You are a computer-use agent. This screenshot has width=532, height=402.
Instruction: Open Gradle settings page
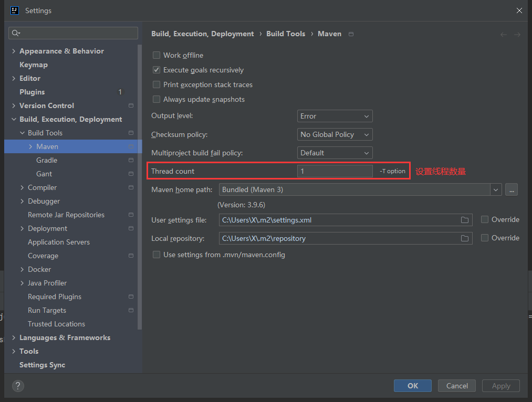point(47,160)
